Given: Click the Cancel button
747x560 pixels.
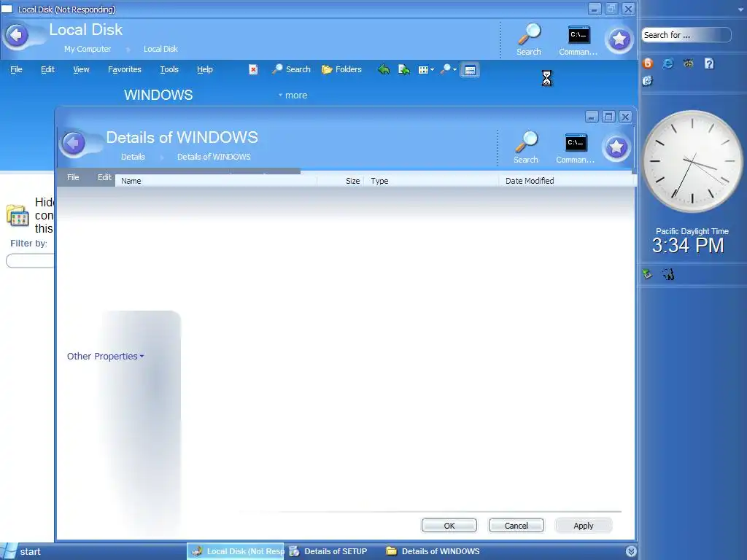Looking at the screenshot, I should tap(516, 526).
